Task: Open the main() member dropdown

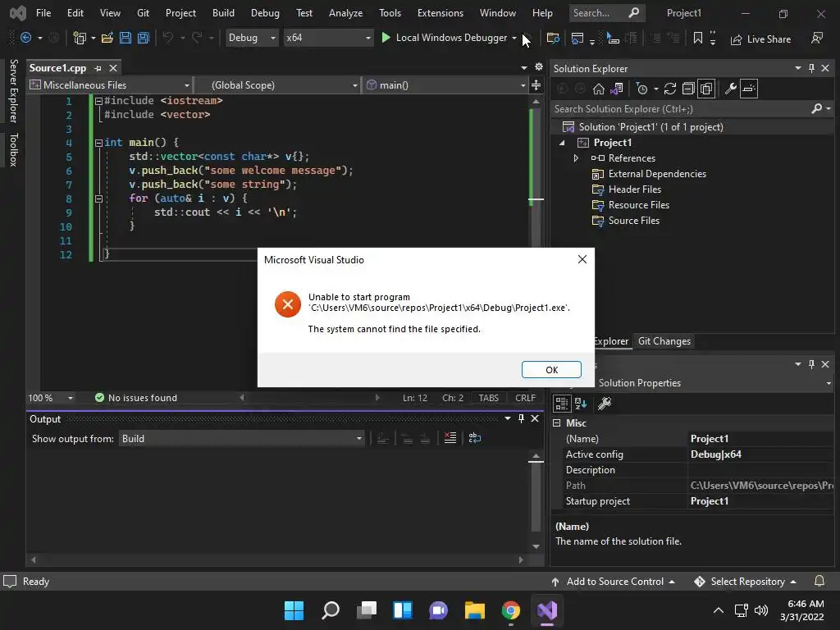Action: 445,85
